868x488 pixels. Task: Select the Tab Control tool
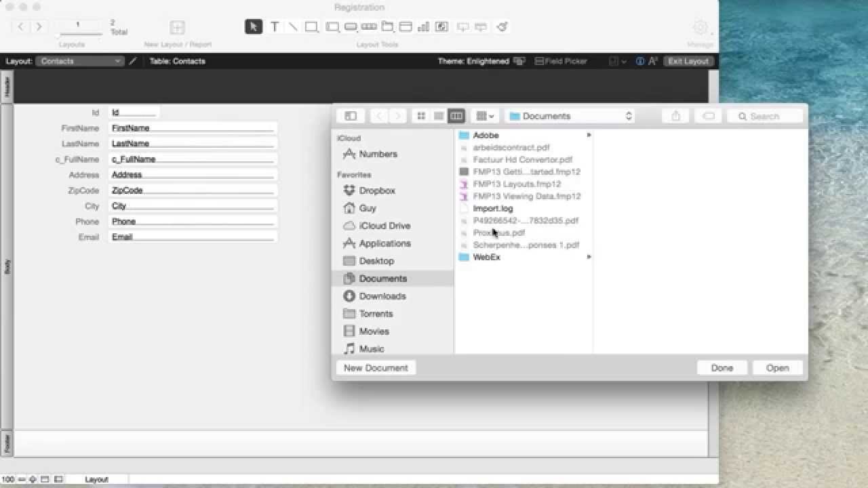tap(387, 27)
